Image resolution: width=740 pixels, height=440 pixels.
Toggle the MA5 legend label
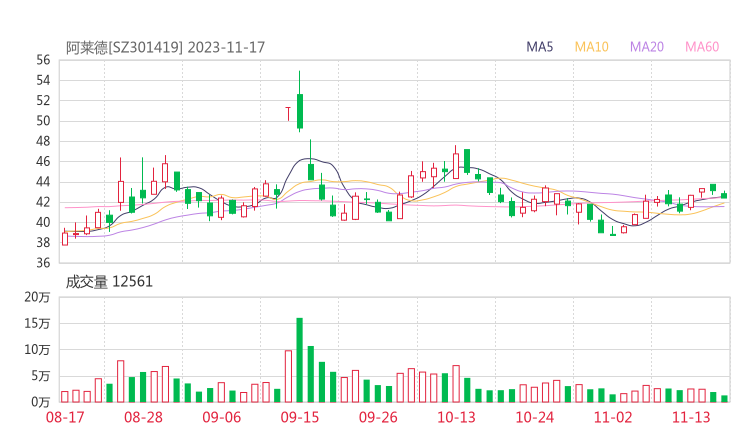tap(540, 47)
